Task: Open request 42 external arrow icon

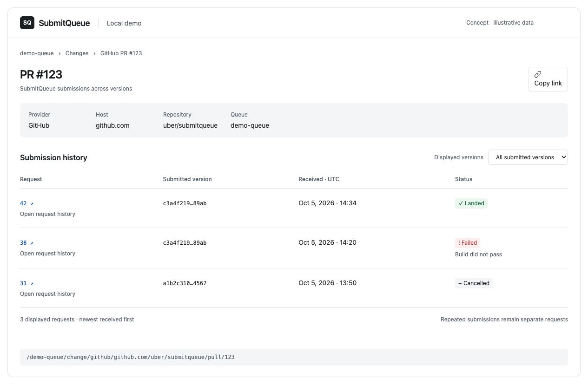Action: [x=32, y=203]
